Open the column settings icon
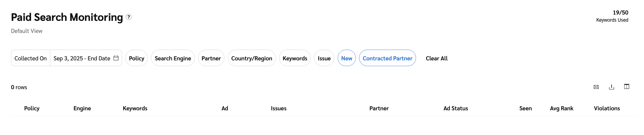The width and height of the screenshot is (644, 135). [626, 87]
